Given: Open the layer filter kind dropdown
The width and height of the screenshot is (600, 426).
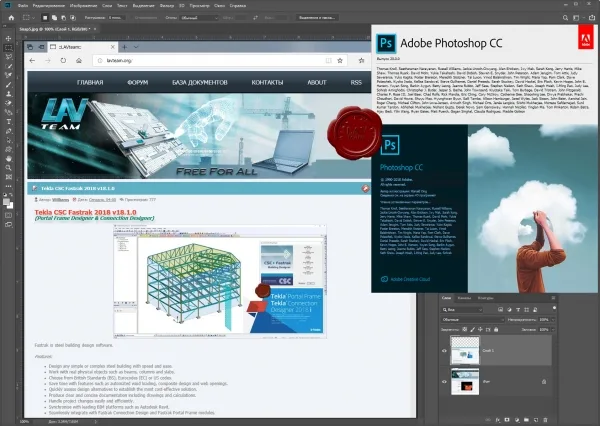Looking at the screenshot, I should point(462,310).
